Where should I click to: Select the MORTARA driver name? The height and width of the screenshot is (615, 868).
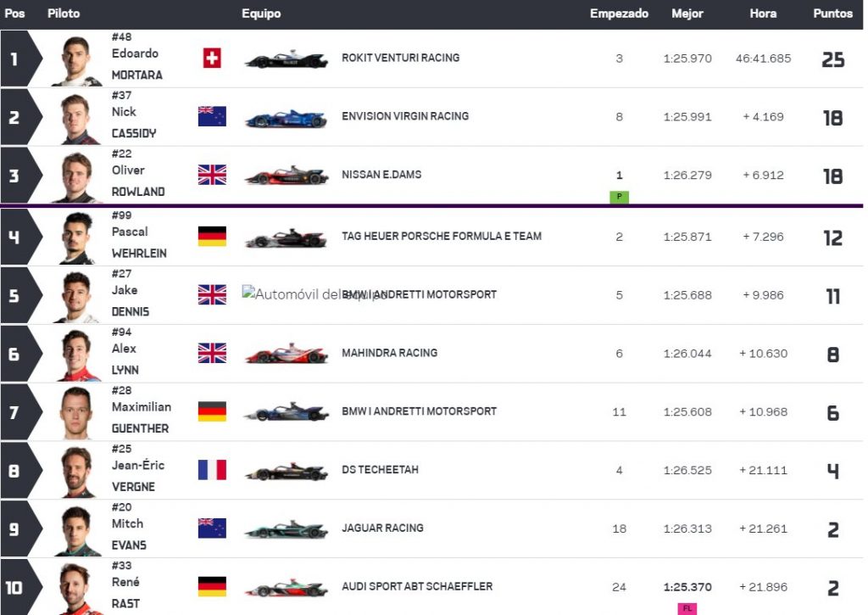(137, 75)
